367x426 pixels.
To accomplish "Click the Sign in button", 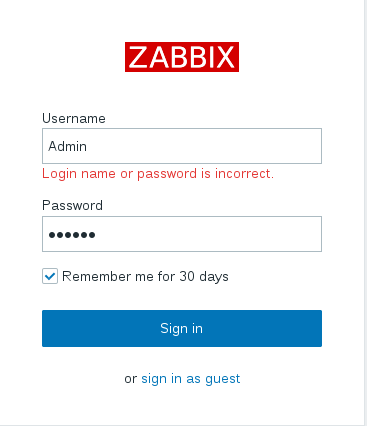I will click(182, 328).
